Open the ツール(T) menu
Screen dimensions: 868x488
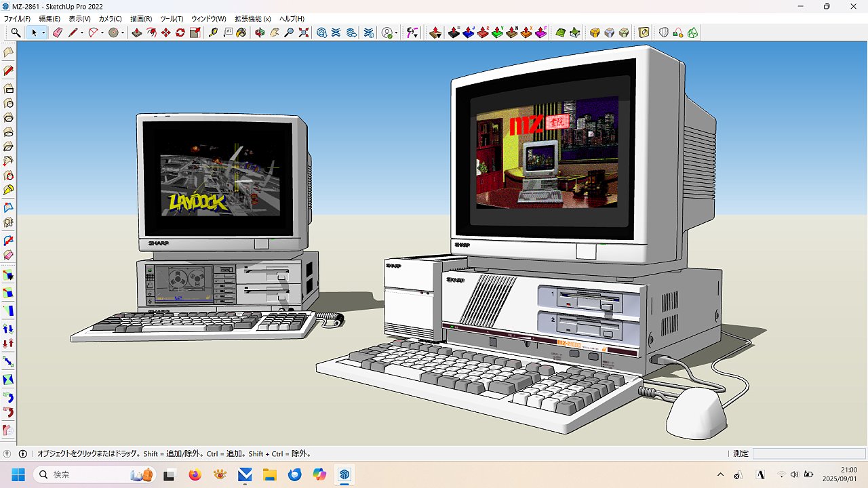point(172,19)
